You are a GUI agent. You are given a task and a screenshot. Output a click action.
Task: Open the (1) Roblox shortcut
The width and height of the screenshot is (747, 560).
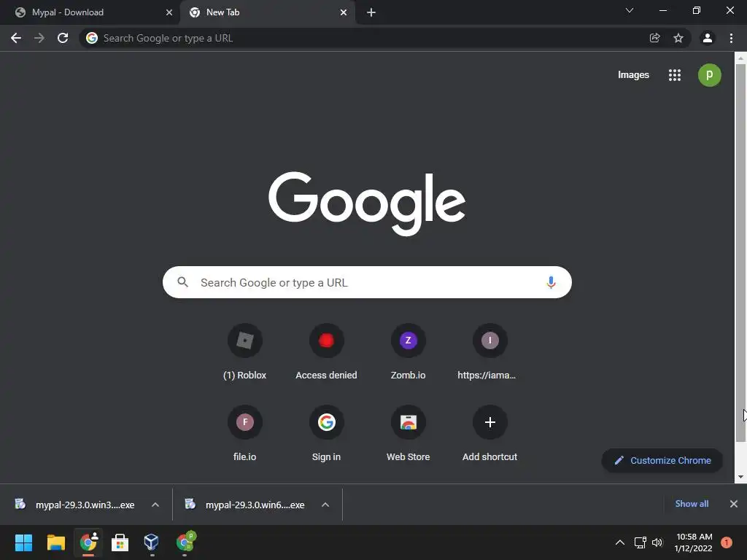point(245,353)
